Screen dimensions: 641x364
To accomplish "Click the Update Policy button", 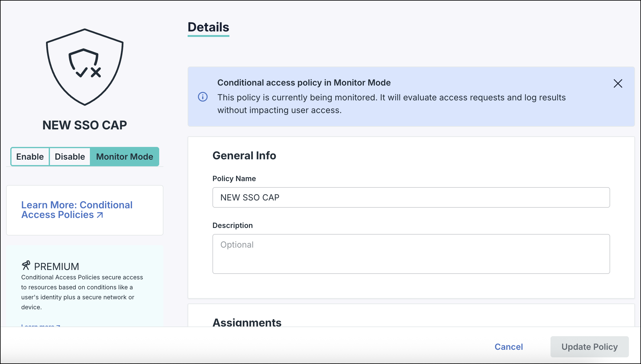I will (x=590, y=347).
